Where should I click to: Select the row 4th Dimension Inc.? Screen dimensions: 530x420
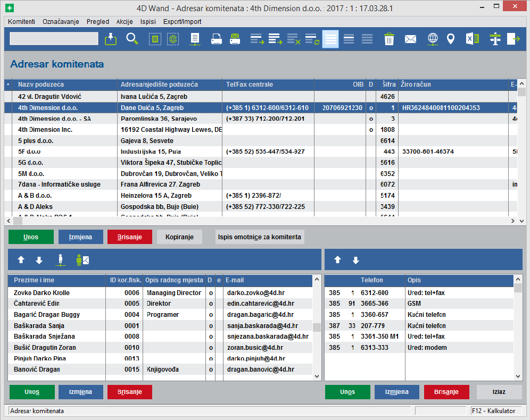click(x=261, y=130)
